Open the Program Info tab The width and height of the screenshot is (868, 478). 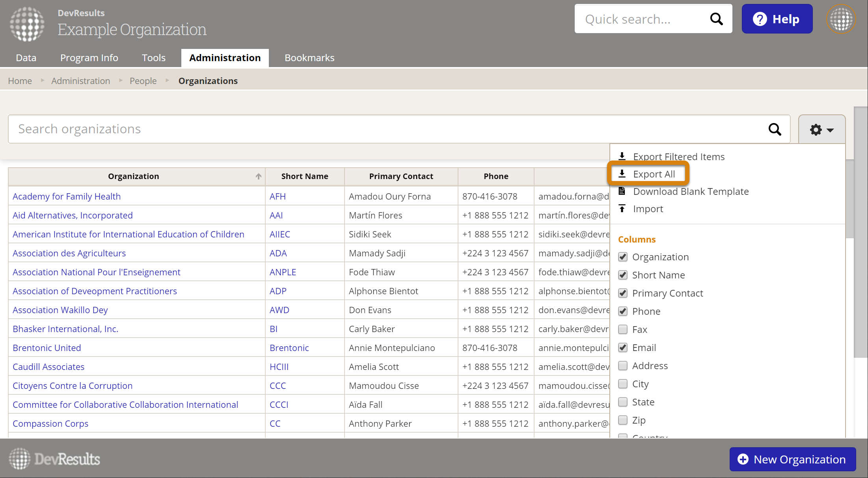(89, 58)
